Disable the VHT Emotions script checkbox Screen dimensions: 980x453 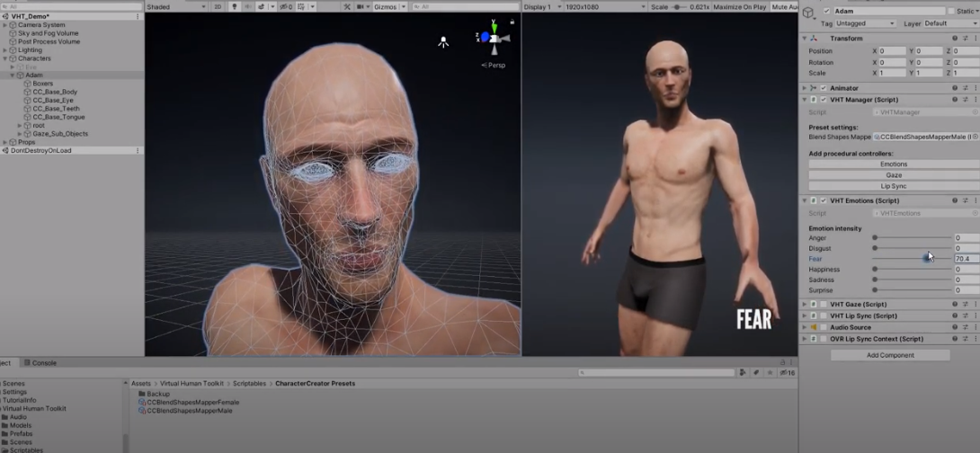(x=824, y=200)
